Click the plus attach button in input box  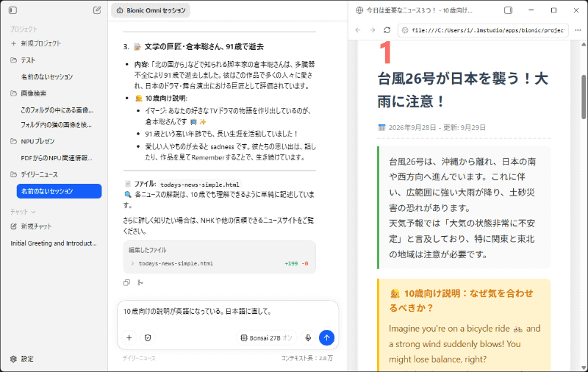(129, 338)
